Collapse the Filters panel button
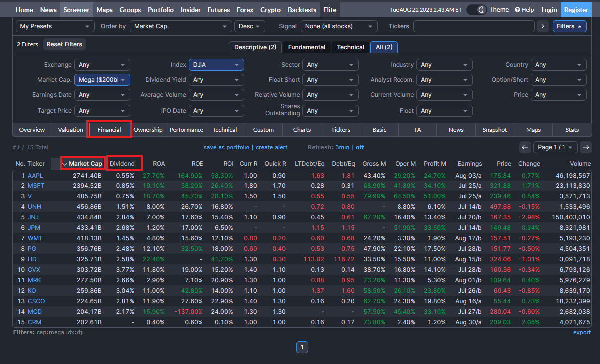Viewport: 600px width, 364px height. coord(569,26)
